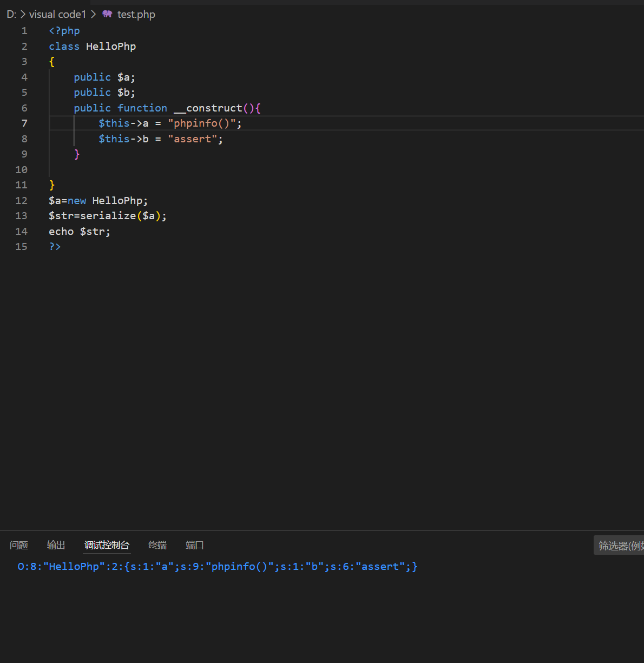Click line number 1 in the gutter

24,31
